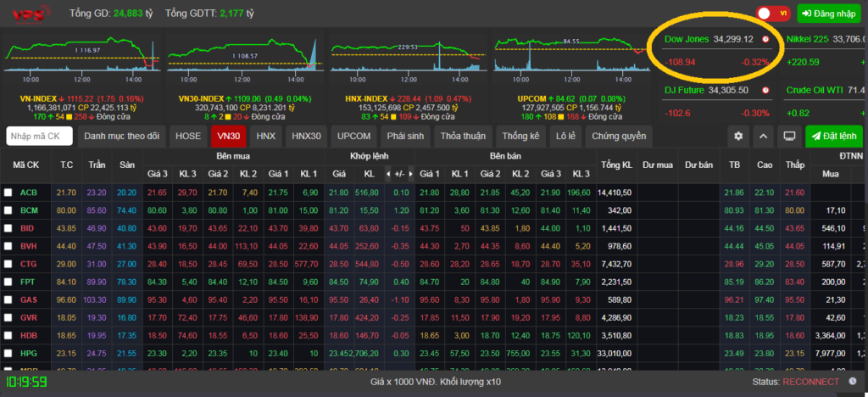Collapse the index charts with the up chevron

tap(764, 137)
